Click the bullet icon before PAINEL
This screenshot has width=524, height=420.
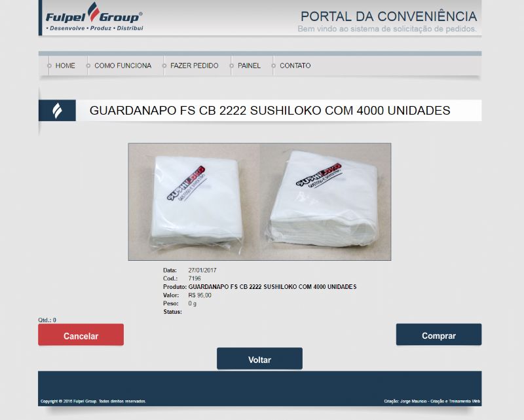click(x=231, y=66)
